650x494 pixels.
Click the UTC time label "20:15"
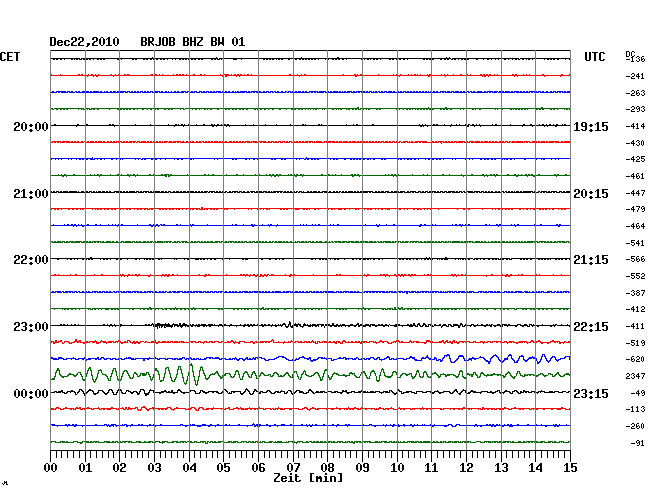point(591,194)
